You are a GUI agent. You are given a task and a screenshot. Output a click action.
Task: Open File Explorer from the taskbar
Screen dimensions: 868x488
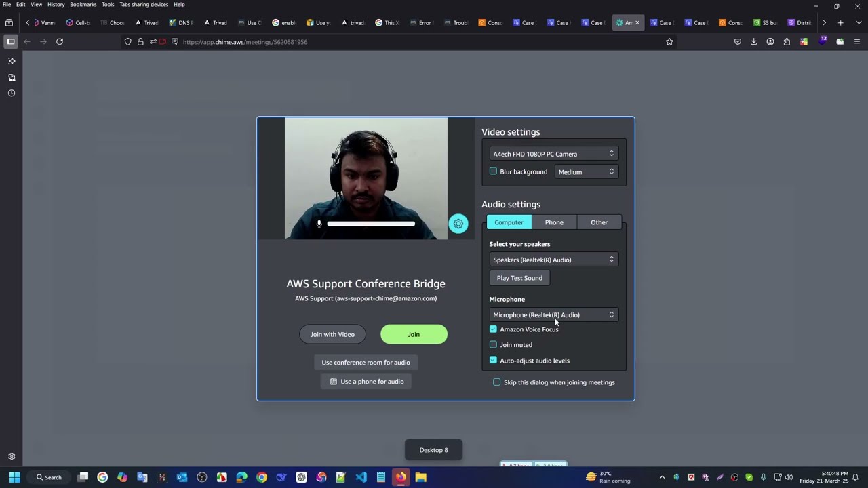[x=420, y=477]
